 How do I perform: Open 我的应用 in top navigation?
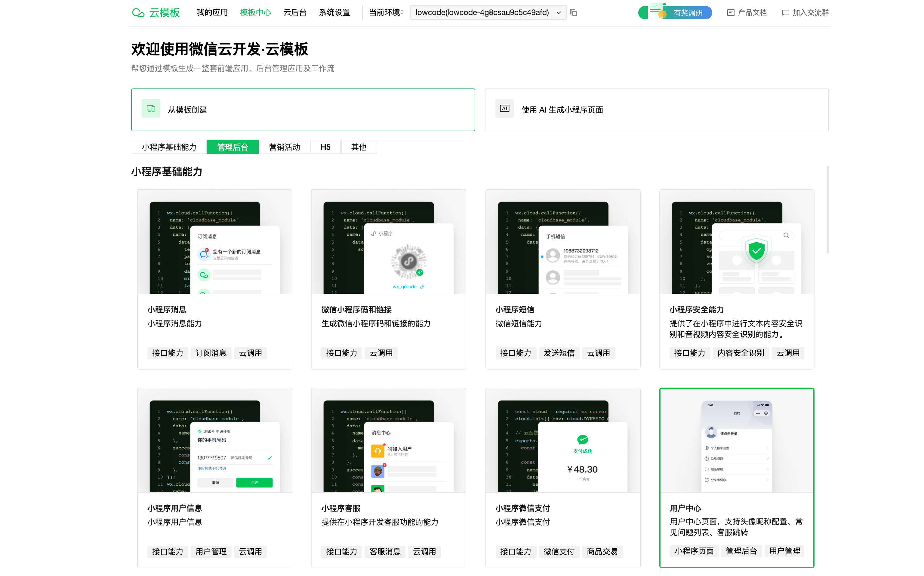(x=212, y=13)
